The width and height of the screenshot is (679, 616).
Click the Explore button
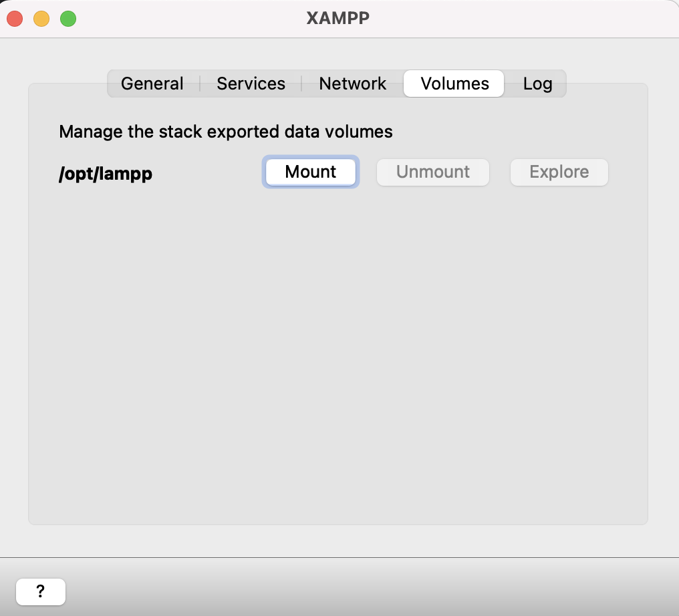(559, 172)
